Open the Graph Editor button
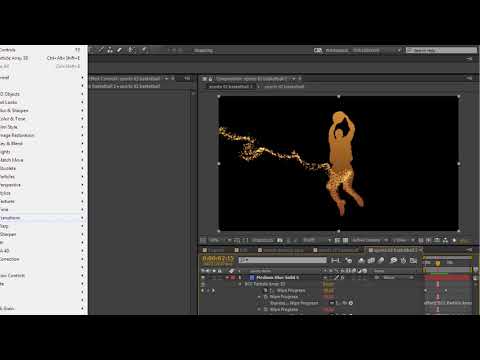 pyautogui.click(x=413, y=260)
